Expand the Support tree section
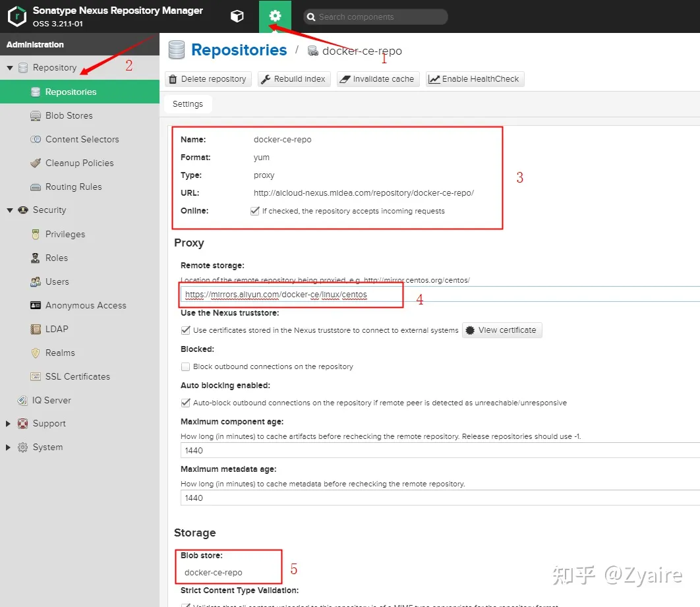700x607 pixels. tap(8, 424)
